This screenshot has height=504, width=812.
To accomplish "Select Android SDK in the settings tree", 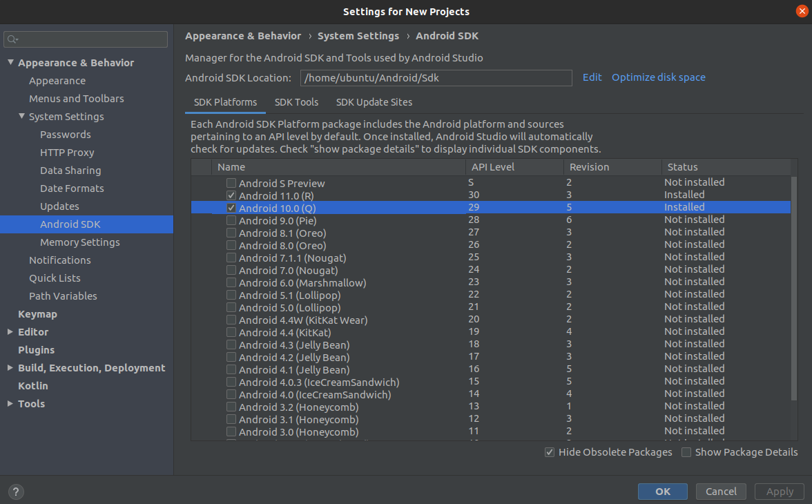I will [x=86, y=224].
